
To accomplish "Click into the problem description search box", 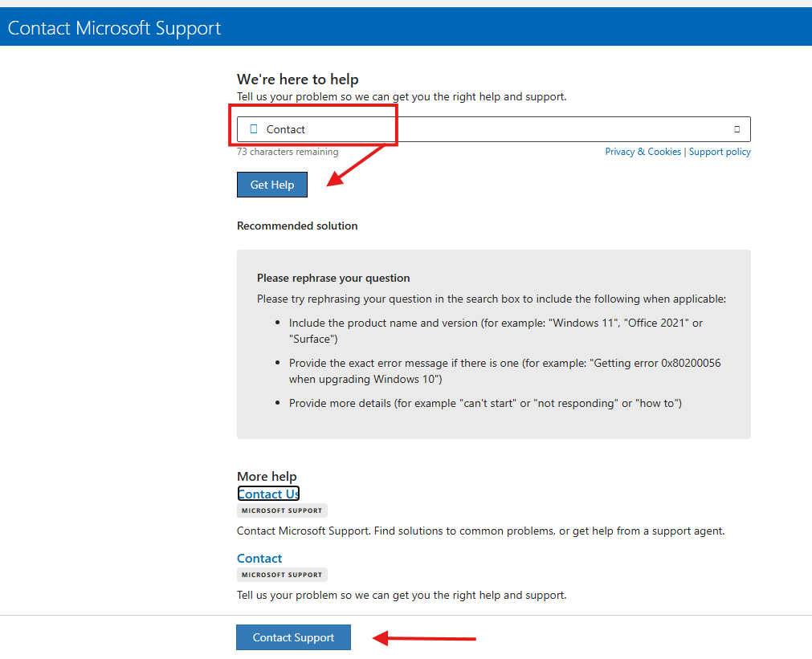I will 493,129.
